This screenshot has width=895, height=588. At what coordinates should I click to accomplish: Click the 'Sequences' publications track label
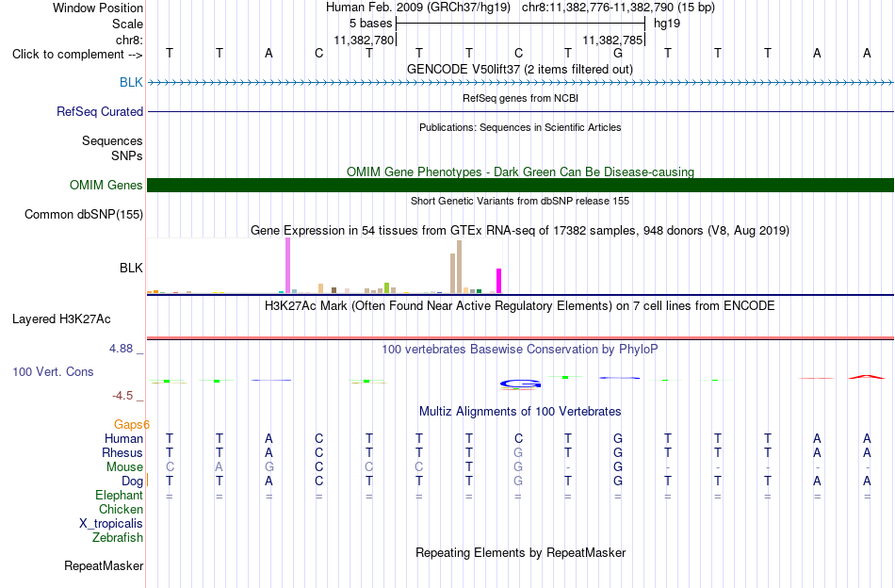[x=112, y=140]
